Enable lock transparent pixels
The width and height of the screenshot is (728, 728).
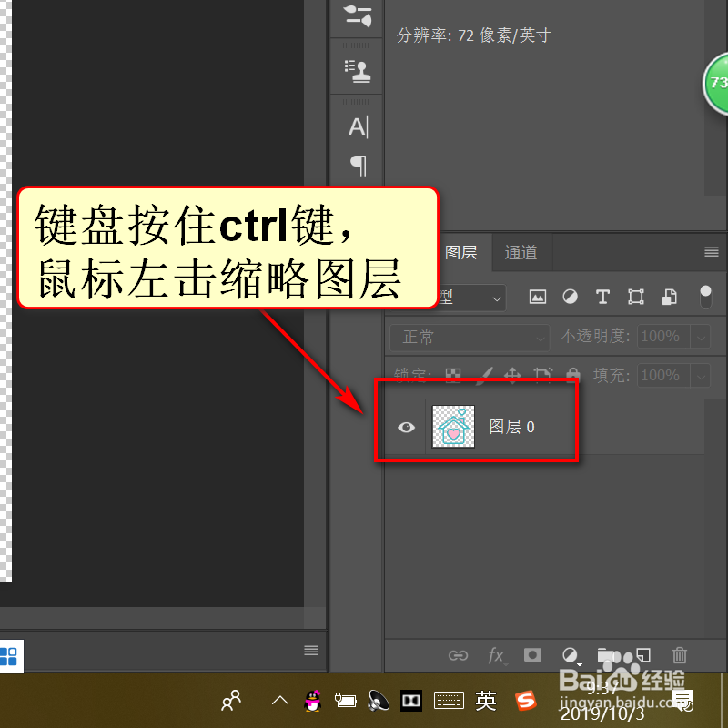coord(452,375)
